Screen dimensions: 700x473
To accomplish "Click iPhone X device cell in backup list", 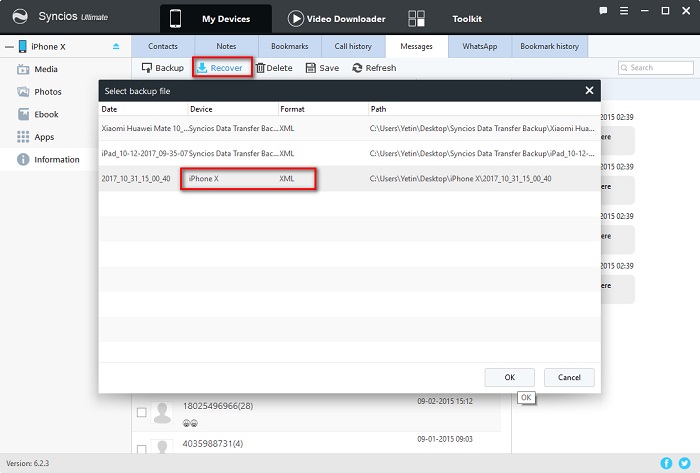I will (x=204, y=178).
